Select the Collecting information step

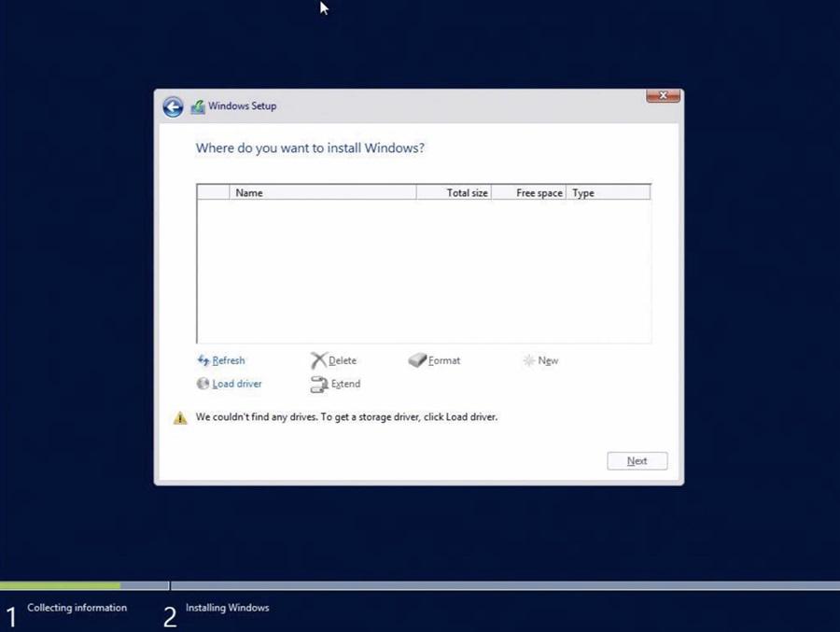(x=77, y=608)
